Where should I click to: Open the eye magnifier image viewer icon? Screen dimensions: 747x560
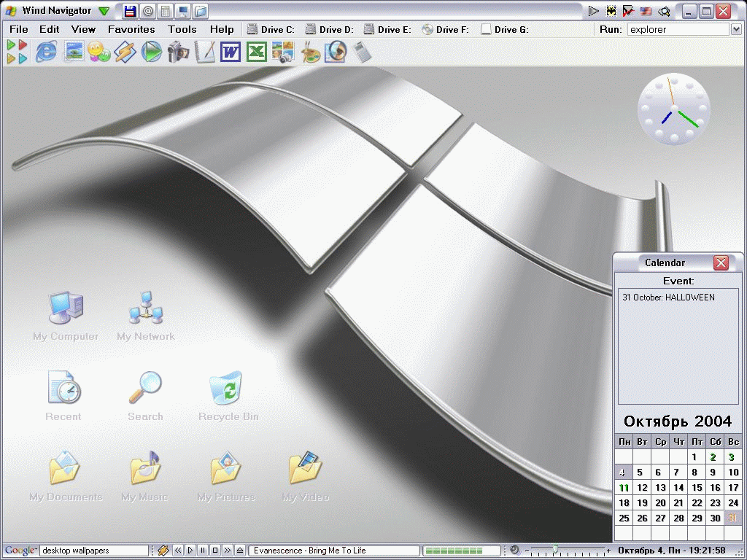pos(336,52)
